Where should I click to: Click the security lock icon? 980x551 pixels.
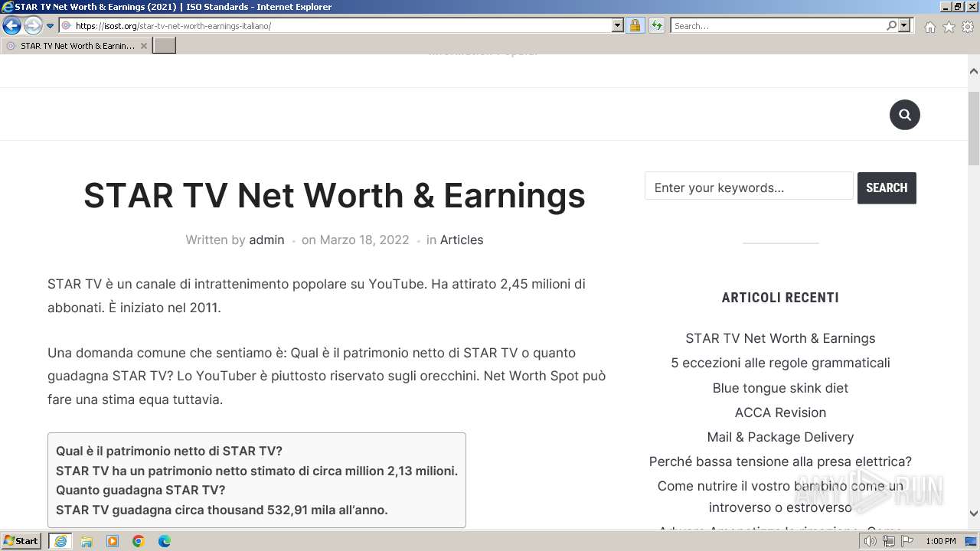pyautogui.click(x=635, y=26)
